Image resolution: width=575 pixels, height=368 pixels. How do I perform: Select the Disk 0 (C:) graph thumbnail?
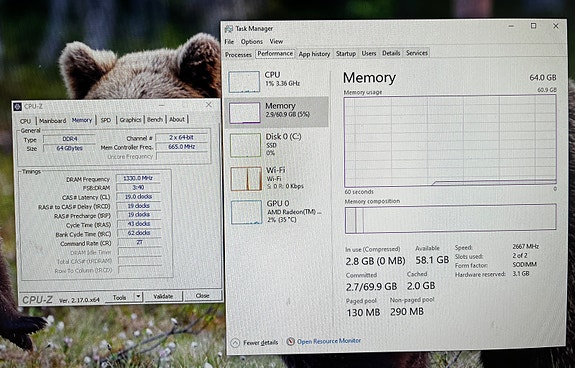245,145
